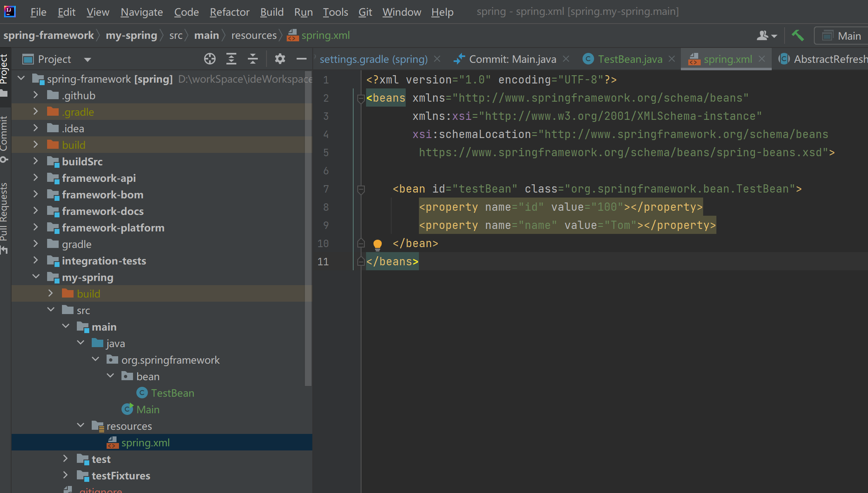Open the Main run configuration selector
Screen dimensions: 868x493
point(841,36)
